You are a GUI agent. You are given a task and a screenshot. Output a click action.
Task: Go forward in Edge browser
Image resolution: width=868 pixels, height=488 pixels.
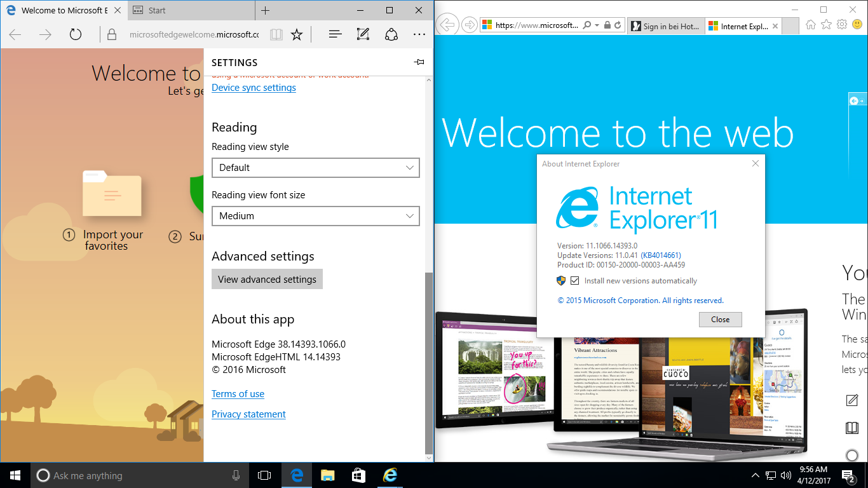coord(45,35)
